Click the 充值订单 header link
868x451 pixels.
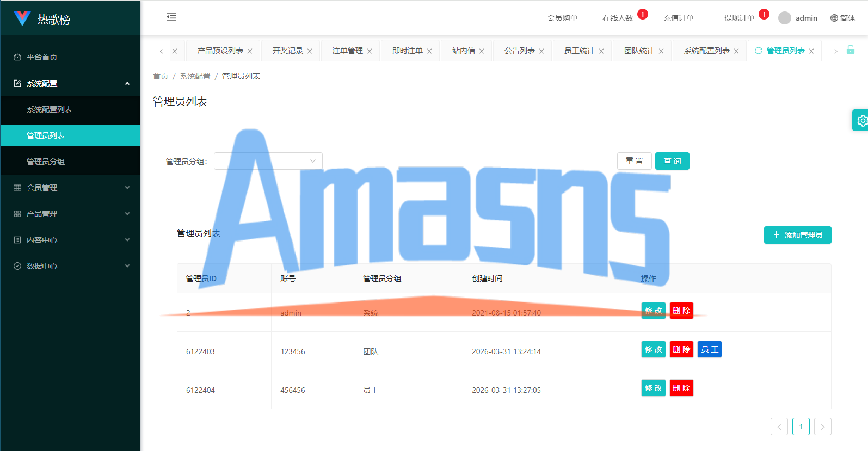coord(678,18)
